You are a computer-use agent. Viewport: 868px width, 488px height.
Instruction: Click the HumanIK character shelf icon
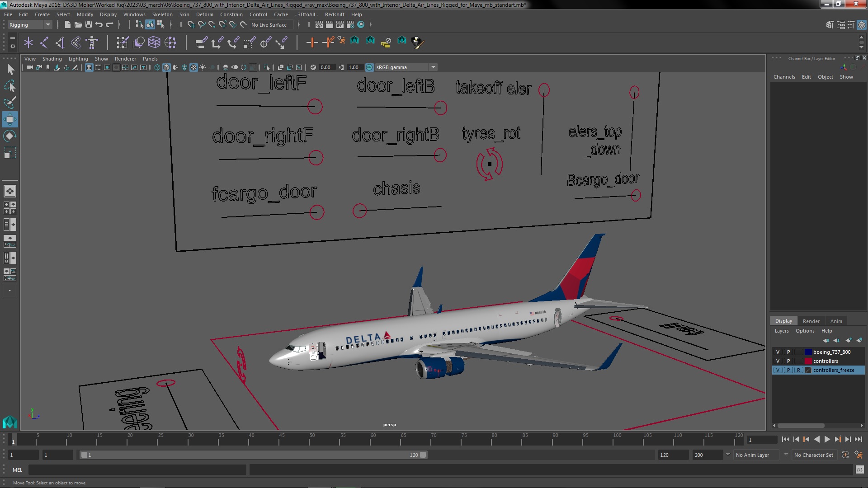click(x=92, y=42)
